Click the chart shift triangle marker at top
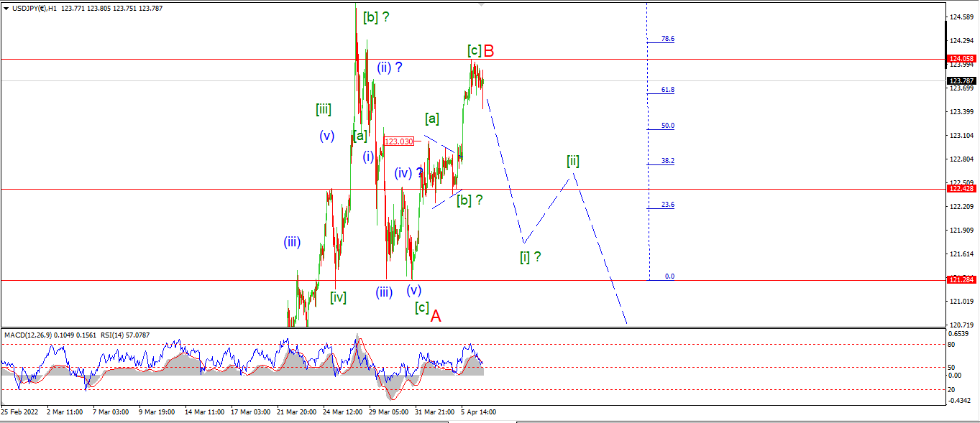Viewport: 980px width, 423px height. (482, 4)
